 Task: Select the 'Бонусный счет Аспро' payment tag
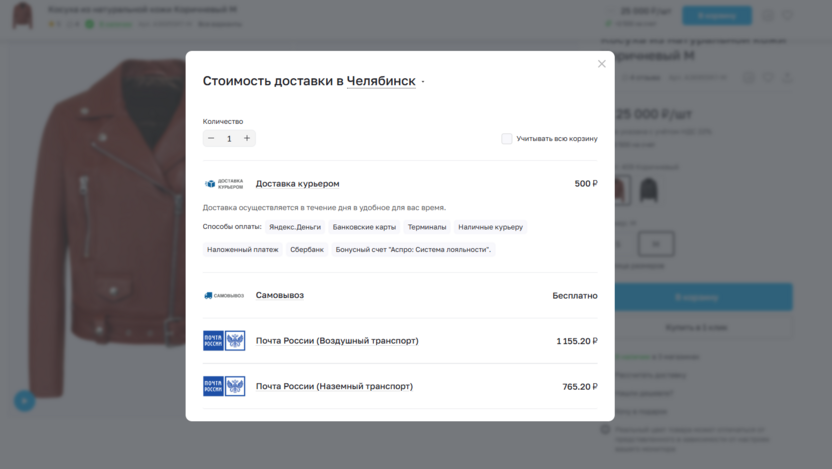click(413, 249)
